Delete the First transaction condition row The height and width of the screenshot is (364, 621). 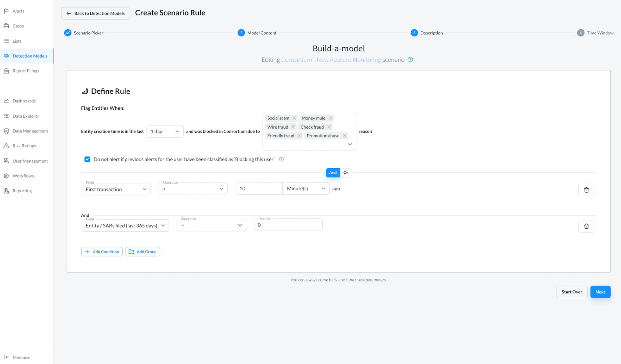586,190
